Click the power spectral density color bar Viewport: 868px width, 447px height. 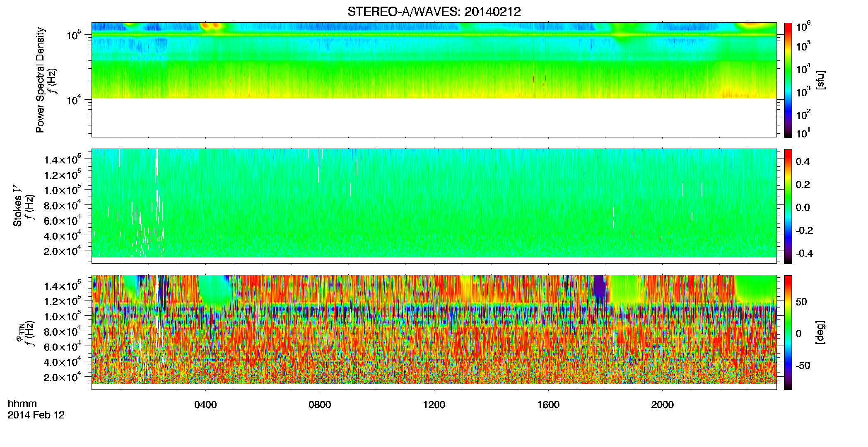point(788,80)
